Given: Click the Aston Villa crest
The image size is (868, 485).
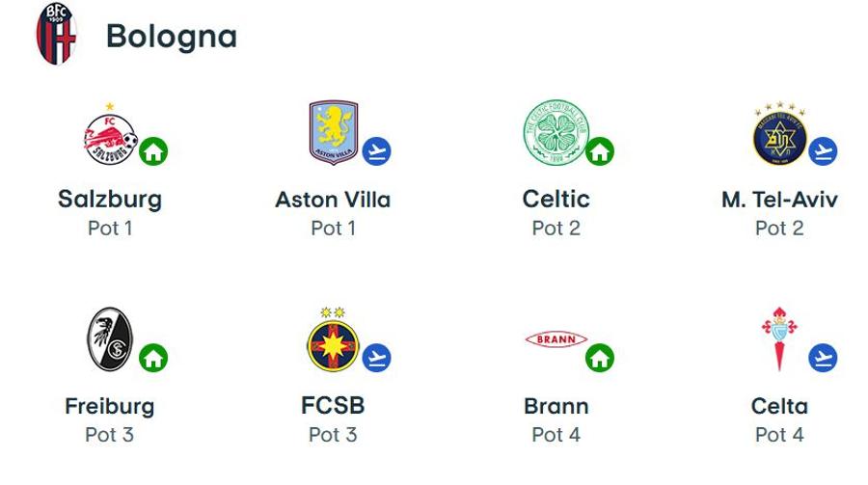Looking at the screenshot, I should coord(334,133).
